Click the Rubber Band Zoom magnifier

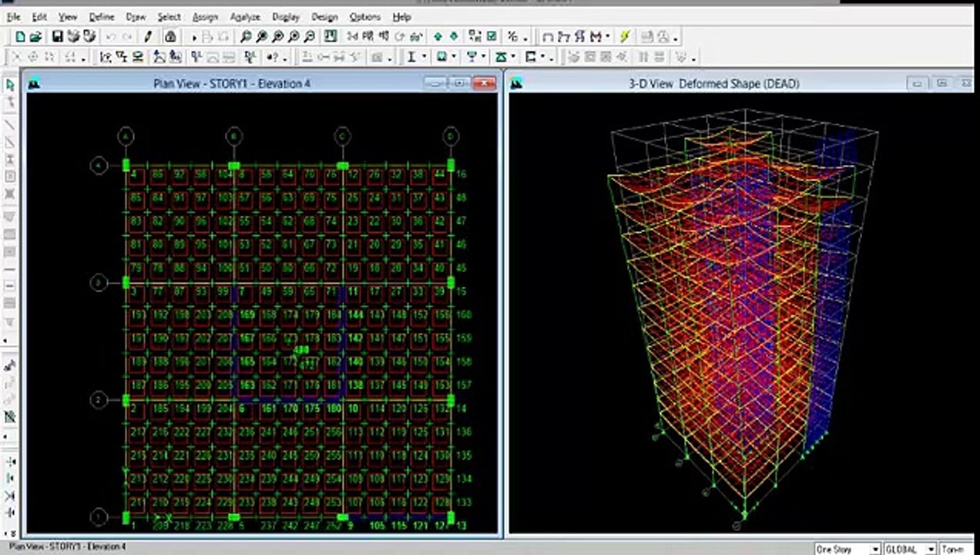click(245, 36)
